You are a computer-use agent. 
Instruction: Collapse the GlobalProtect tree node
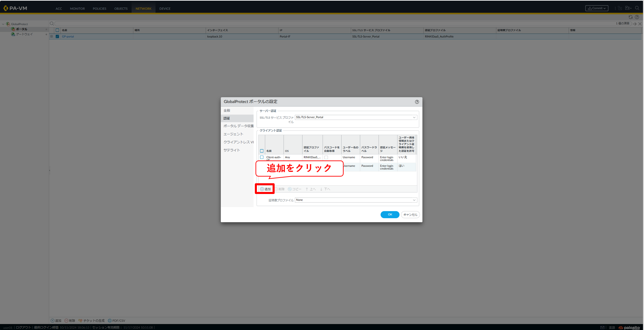(x=3, y=24)
